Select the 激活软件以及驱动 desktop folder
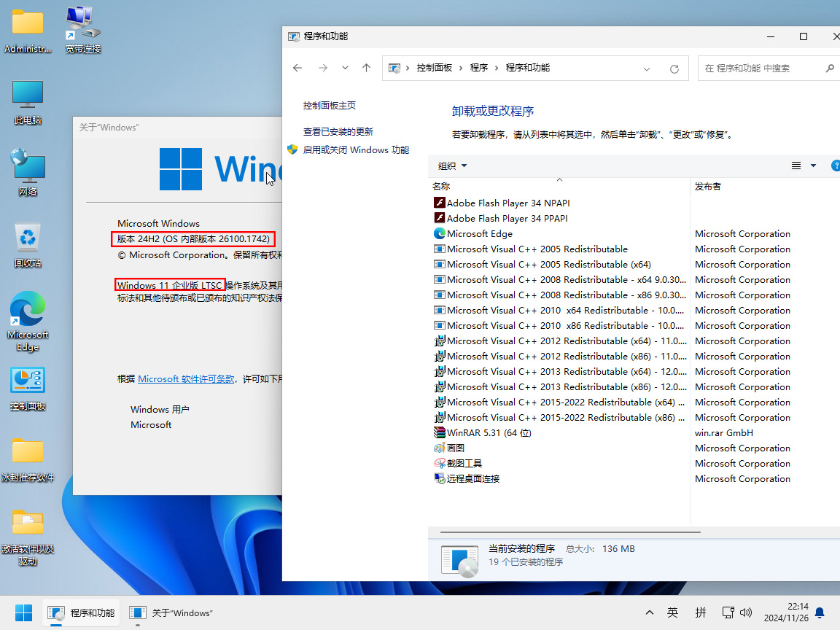Screen dimensions: 840x630 (x=27, y=537)
